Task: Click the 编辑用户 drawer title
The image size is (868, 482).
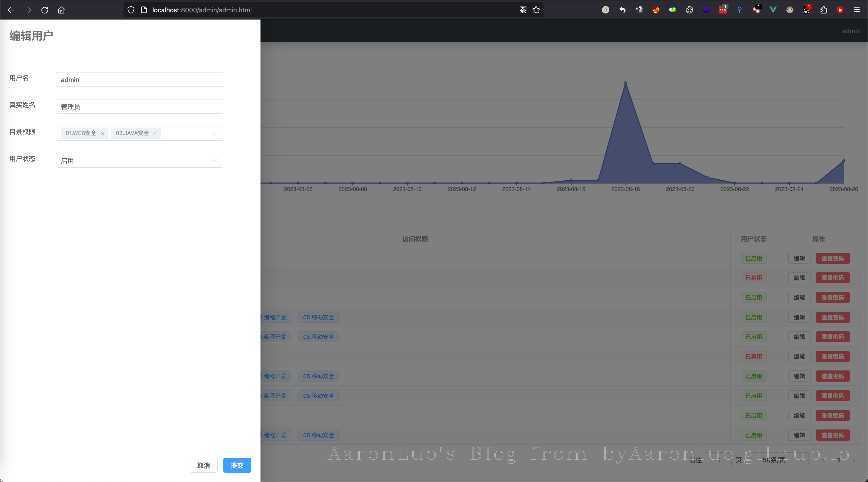Action: click(31, 36)
